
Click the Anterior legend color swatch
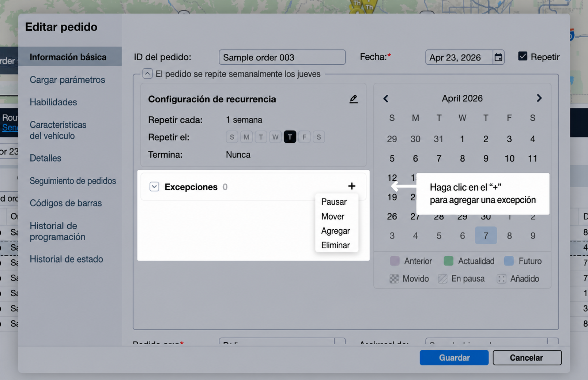[x=395, y=261]
